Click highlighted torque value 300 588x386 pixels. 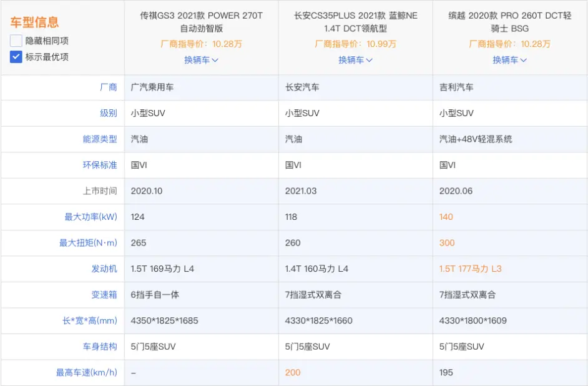pyautogui.click(x=447, y=243)
